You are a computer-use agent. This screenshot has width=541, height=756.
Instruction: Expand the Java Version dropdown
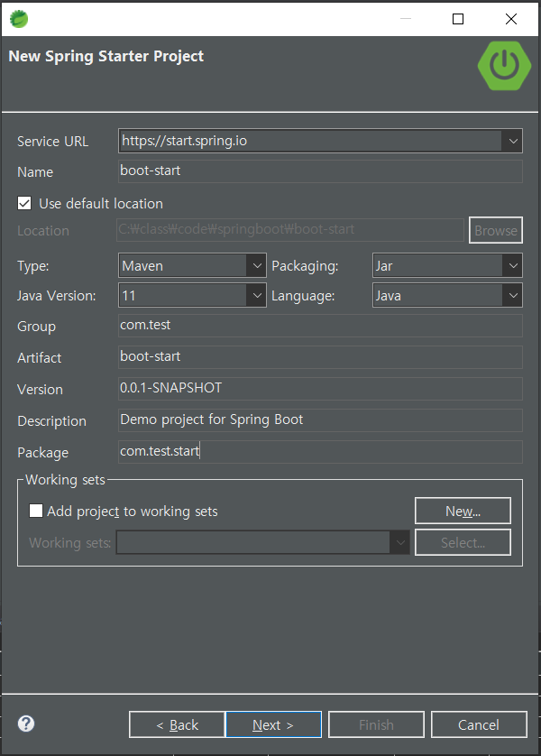tap(257, 296)
